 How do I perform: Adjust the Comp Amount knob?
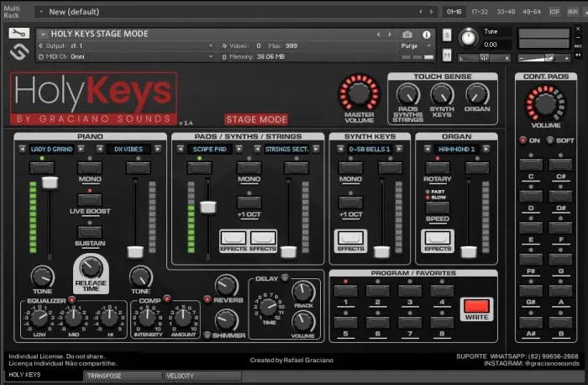point(183,319)
